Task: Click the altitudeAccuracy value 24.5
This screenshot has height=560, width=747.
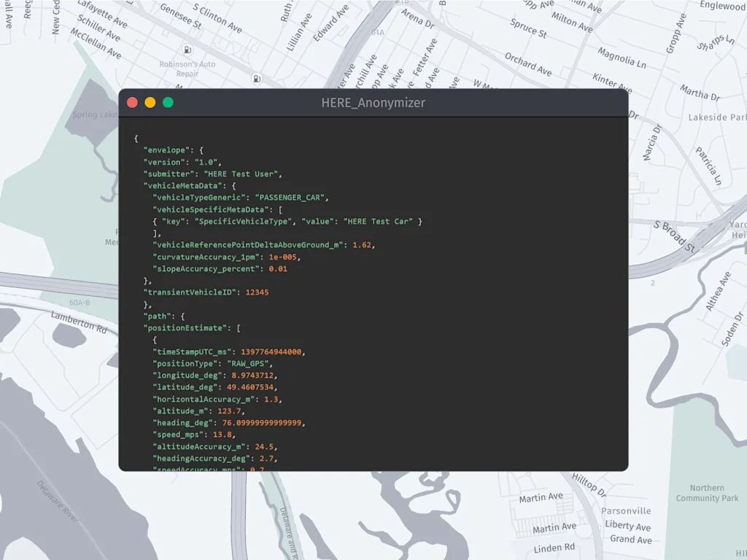Action: click(x=264, y=447)
